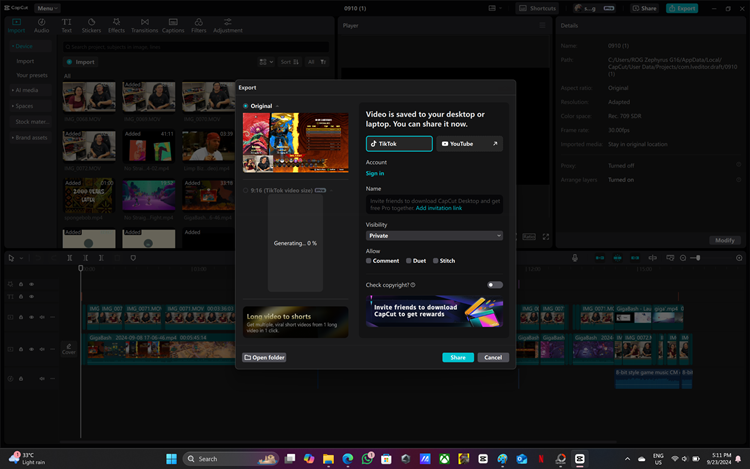Click the Windows Start button
750x469 pixels.
click(171, 458)
